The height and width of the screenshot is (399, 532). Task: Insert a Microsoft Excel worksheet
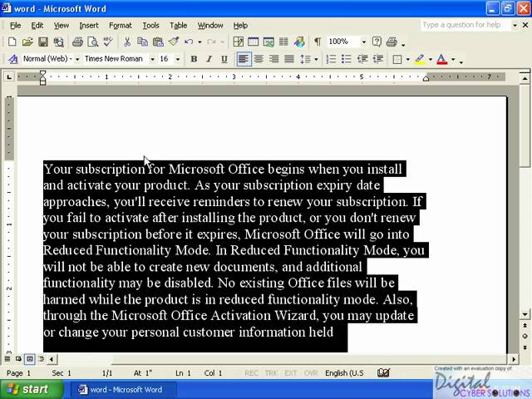click(x=268, y=42)
